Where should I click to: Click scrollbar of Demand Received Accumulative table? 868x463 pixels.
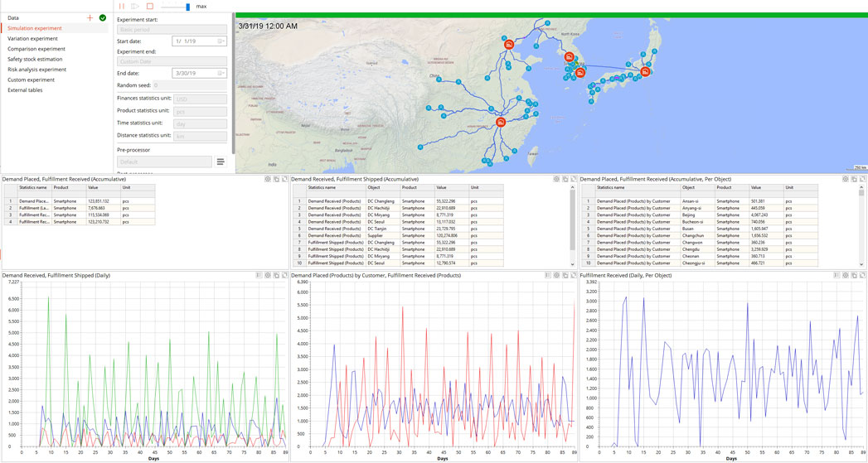coord(573,220)
